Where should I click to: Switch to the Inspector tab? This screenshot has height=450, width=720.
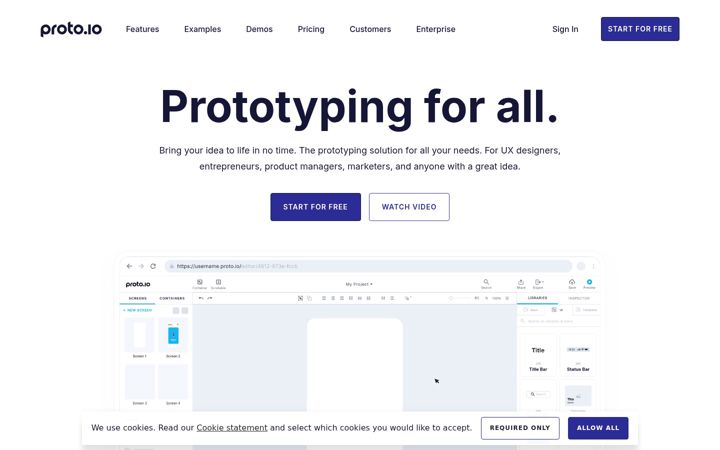point(579,298)
